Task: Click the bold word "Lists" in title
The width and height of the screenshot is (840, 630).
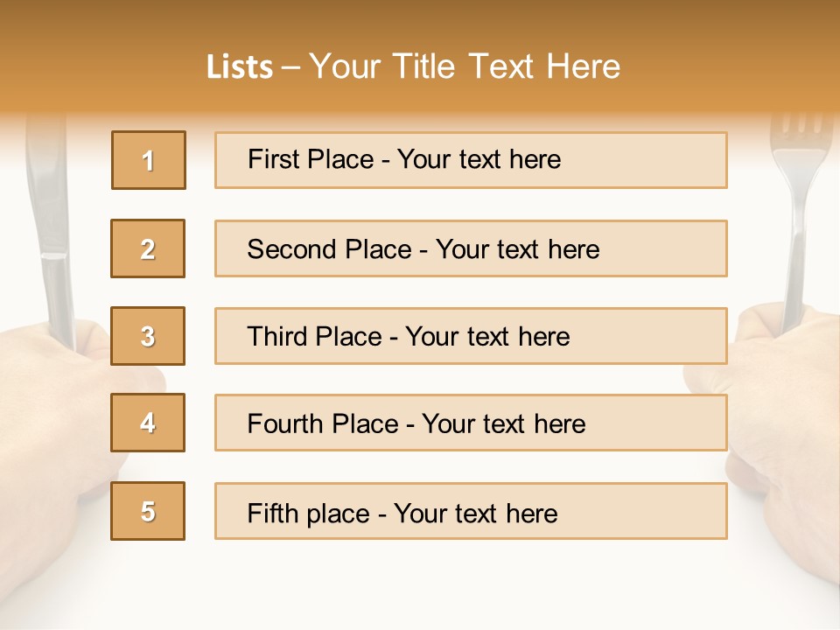Action: (x=239, y=67)
